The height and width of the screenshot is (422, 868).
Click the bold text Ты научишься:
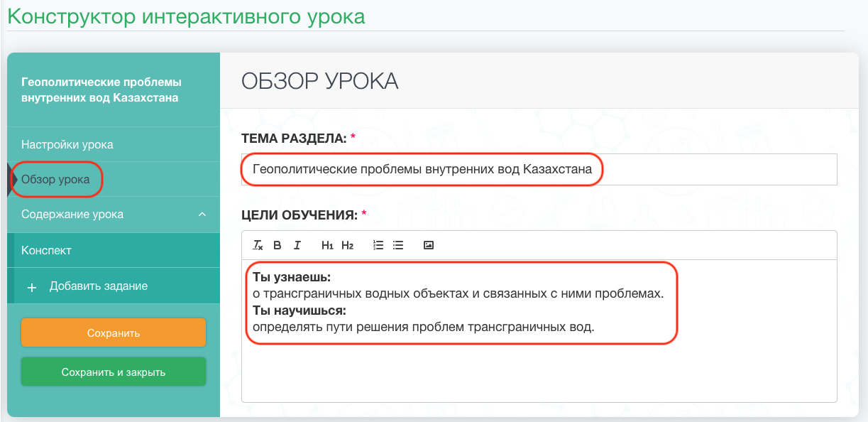299,310
